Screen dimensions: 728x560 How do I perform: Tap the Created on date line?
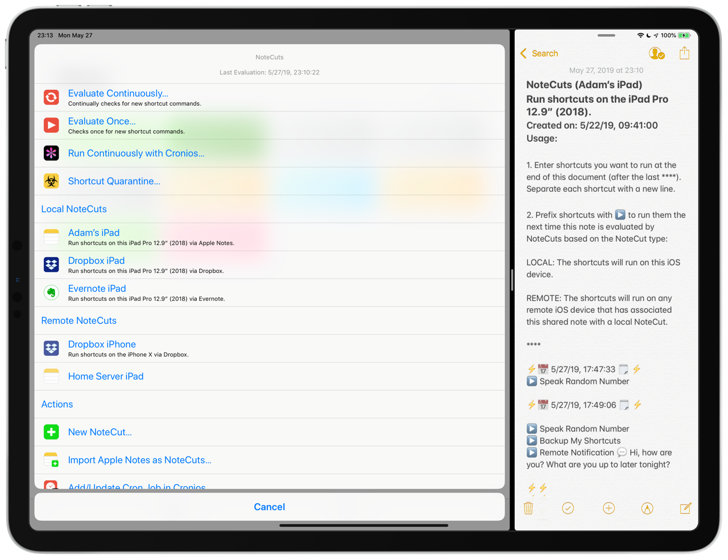coord(592,125)
